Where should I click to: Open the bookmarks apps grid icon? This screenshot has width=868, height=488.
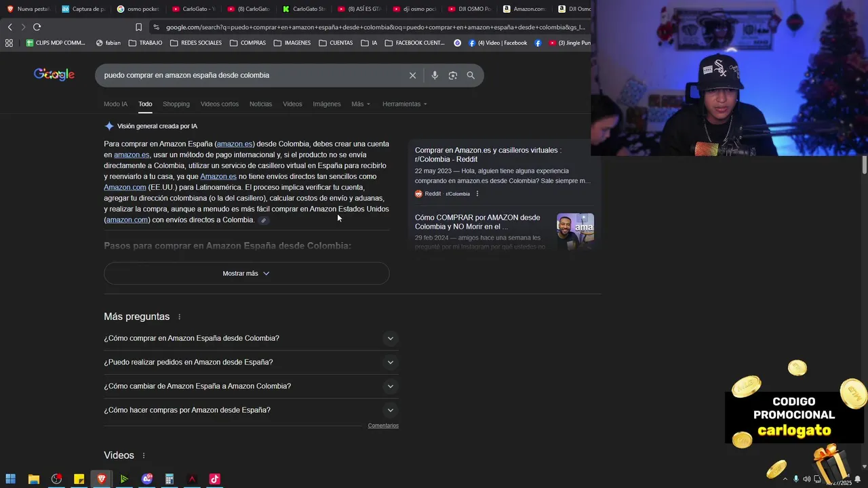(x=9, y=43)
